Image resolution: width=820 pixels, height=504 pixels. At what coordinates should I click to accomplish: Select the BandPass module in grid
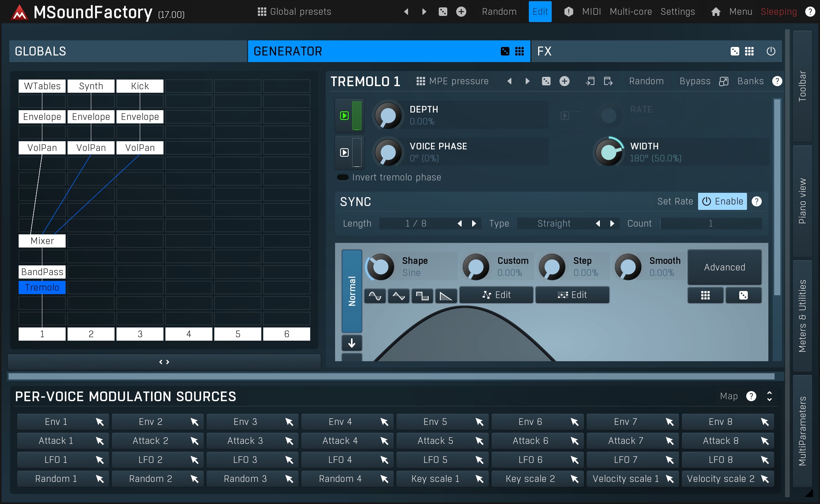pyautogui.click(x=42, y=272)
